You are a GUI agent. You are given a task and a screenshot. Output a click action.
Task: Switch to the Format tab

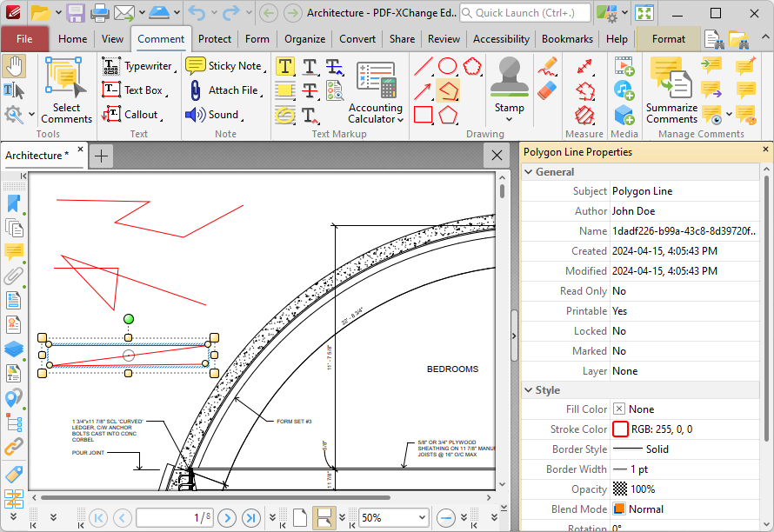point(669,39)
